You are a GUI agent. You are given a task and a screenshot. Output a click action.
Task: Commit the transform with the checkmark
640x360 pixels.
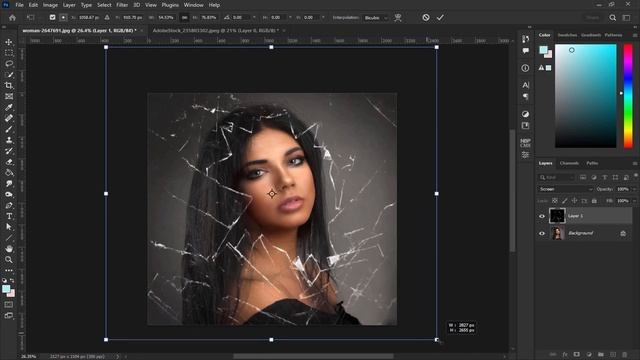click(x=440, y=18)
